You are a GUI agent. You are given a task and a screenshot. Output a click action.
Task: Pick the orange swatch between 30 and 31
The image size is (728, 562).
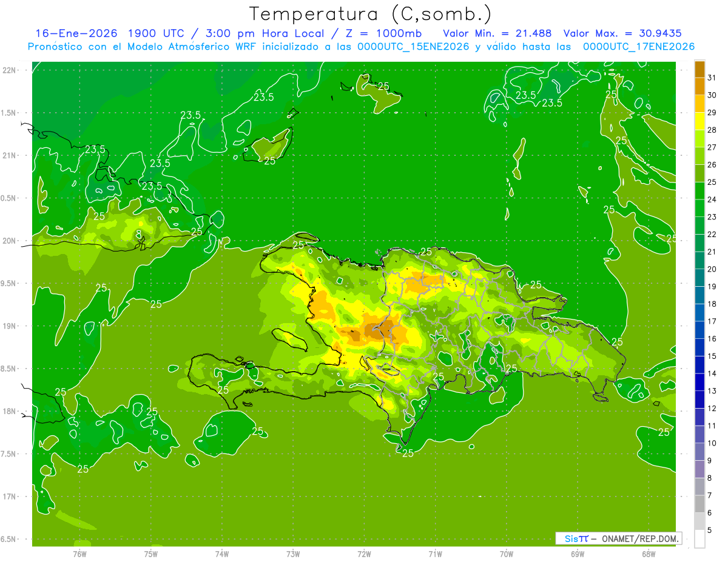699,87
